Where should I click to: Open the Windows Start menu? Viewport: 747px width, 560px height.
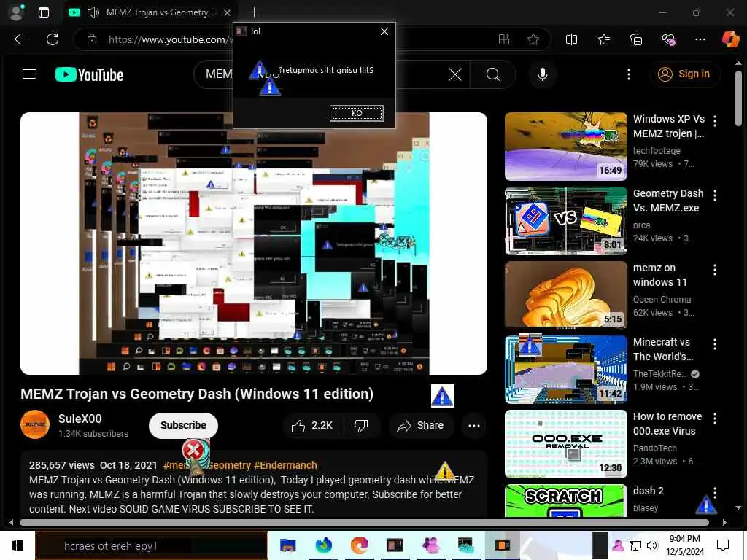tap(18, 545)
